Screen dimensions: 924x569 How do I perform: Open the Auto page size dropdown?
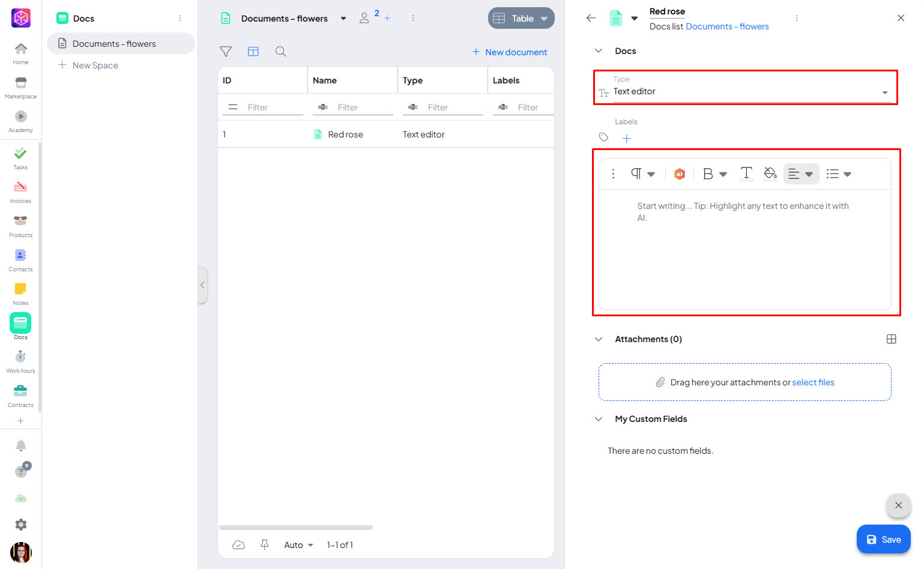(298, 545)
